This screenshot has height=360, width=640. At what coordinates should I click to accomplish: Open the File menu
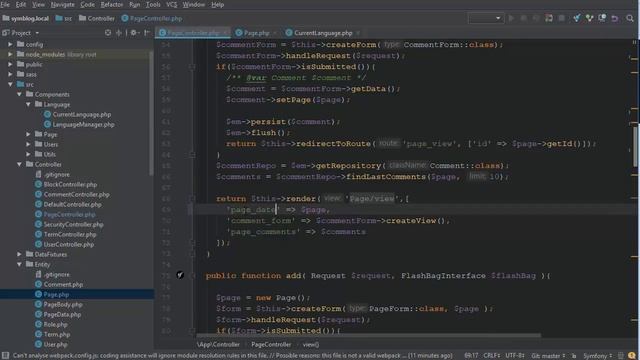(x=5, y=4)
